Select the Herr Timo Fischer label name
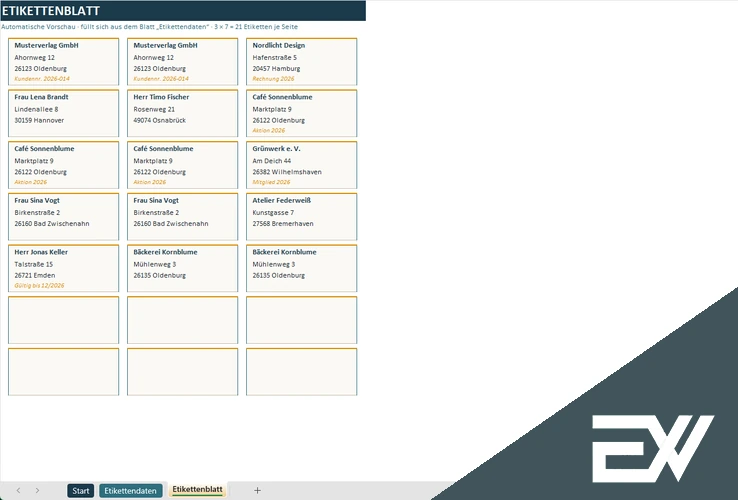 click(x=161, y=97)
